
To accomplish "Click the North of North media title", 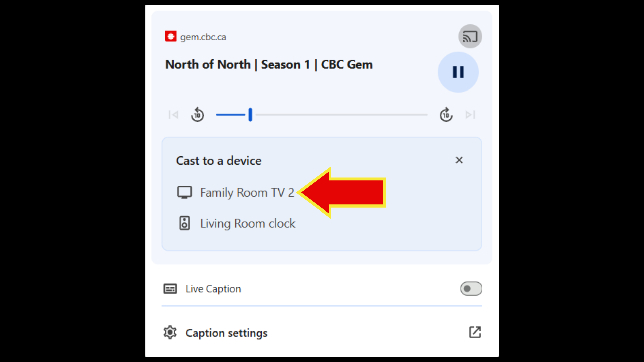I will pyautogui.click(x=269, y=64).
